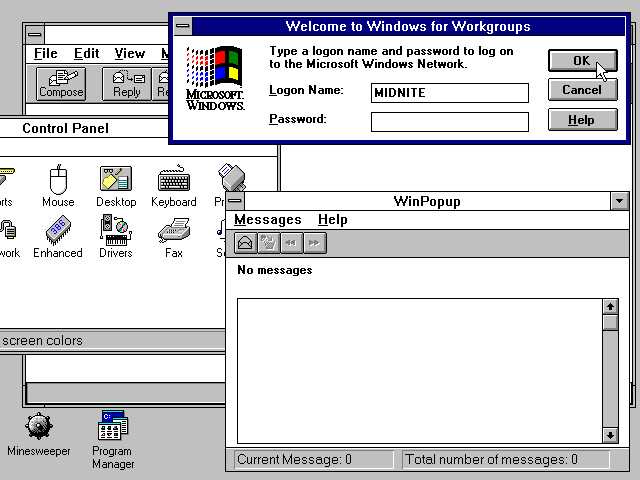
Task: Open the Fax icon in Control Panel
Action: pyautogui.click(x=174, y=237)
